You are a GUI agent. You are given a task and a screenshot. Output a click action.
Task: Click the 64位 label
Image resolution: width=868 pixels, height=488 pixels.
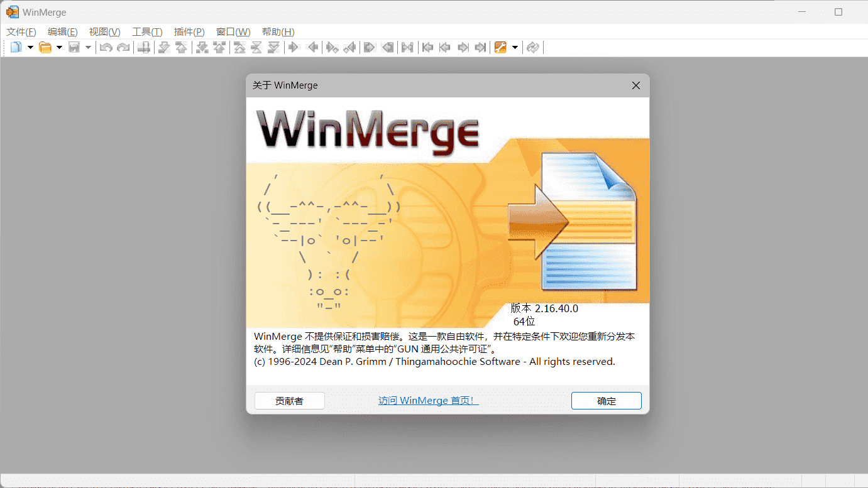tap(524, 322)
